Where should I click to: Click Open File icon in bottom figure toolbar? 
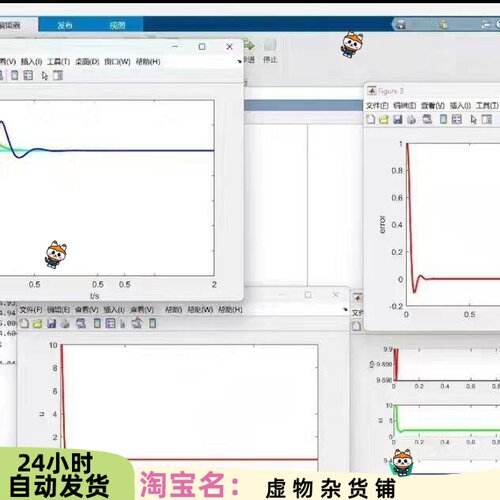click(37, 323)
